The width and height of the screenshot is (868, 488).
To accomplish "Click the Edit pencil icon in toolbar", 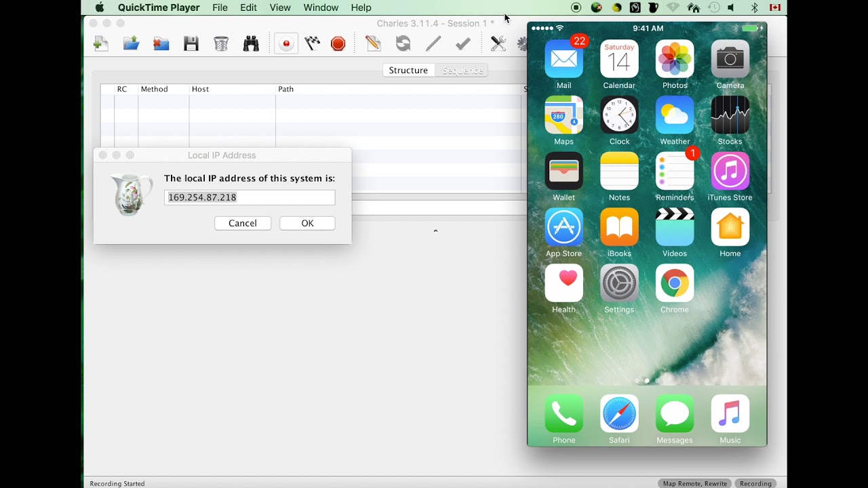I will click(433, 44).
